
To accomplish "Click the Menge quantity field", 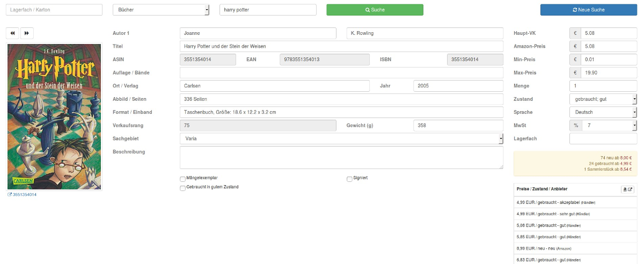I will (603, 86).
